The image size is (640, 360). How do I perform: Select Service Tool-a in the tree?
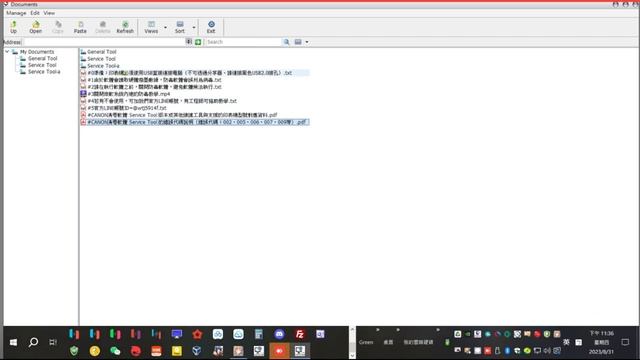coord(44,71)
